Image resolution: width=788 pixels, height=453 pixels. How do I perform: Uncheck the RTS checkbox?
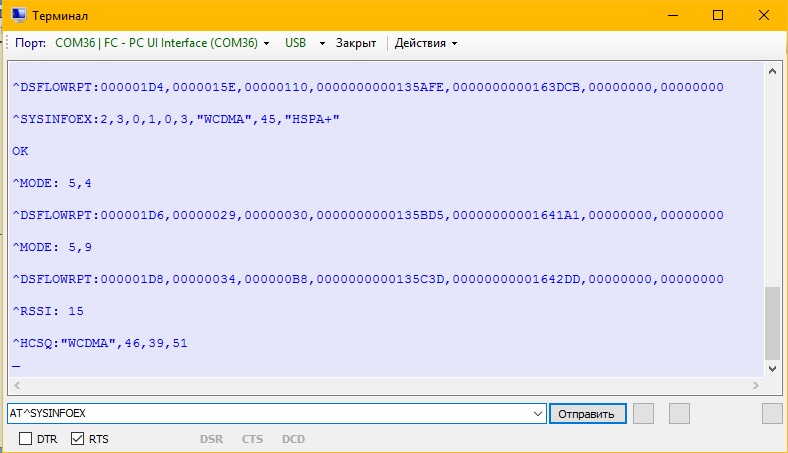77,439
